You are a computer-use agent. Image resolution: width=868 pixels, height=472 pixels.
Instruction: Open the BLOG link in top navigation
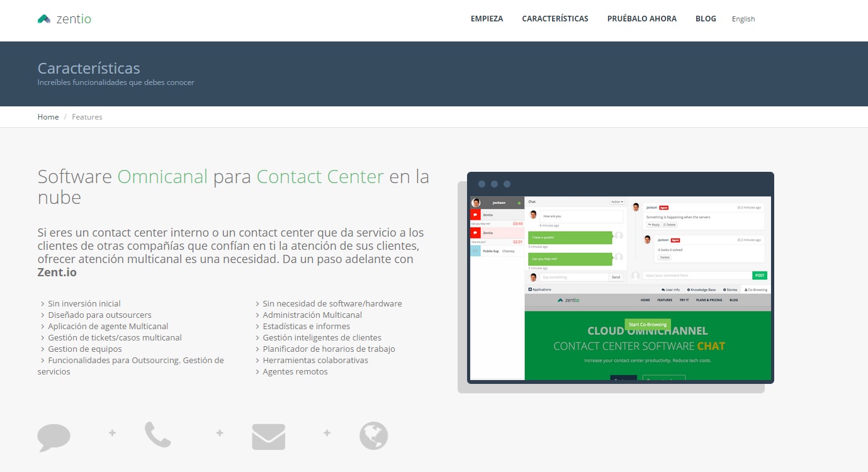[x=706, y=19]
